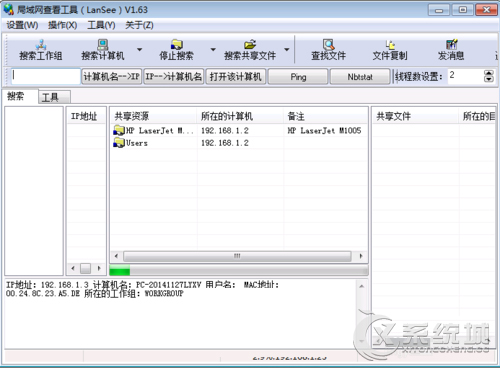Switch to the 工具 tab
500x369 pixels.
[54, 97]
